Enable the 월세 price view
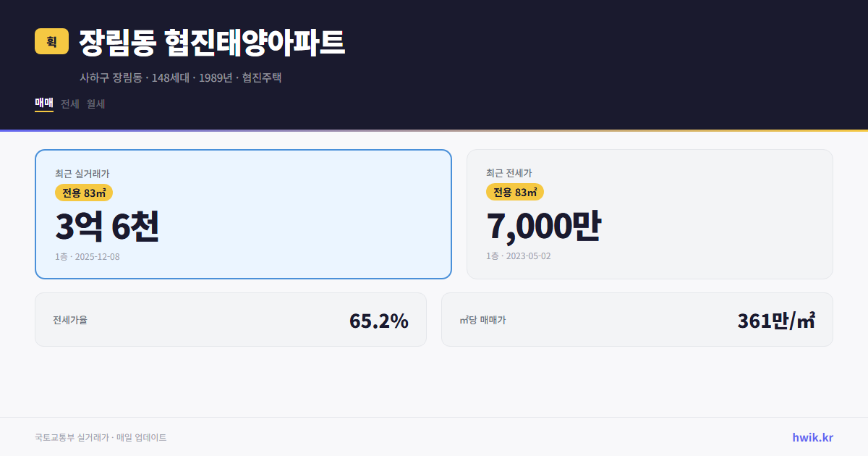 [95, 104]
